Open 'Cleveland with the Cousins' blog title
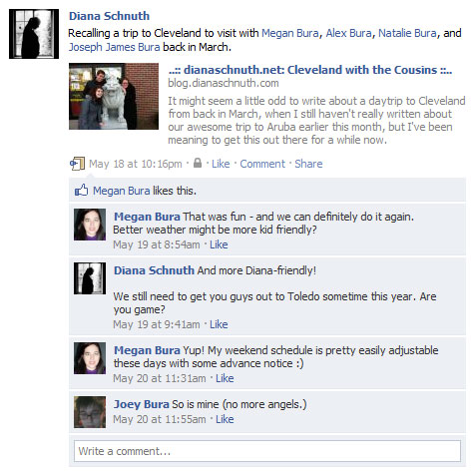The height and width of the screenshot is (476, 476). click(x=310, y=70)
